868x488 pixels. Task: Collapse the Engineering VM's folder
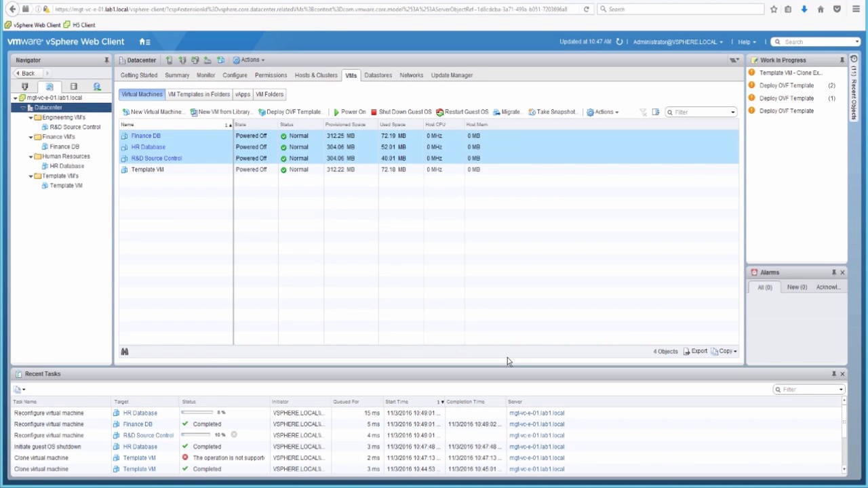[31, 118]
